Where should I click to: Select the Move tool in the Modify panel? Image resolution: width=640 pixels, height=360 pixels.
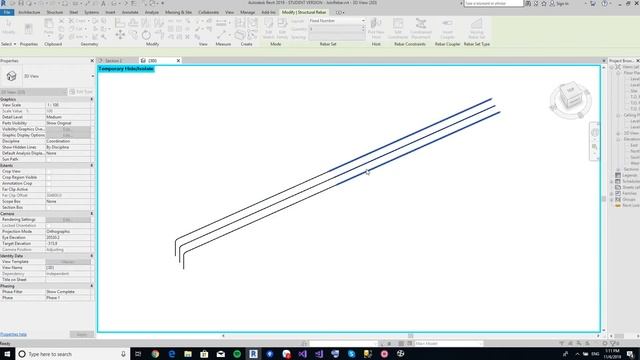120,35
